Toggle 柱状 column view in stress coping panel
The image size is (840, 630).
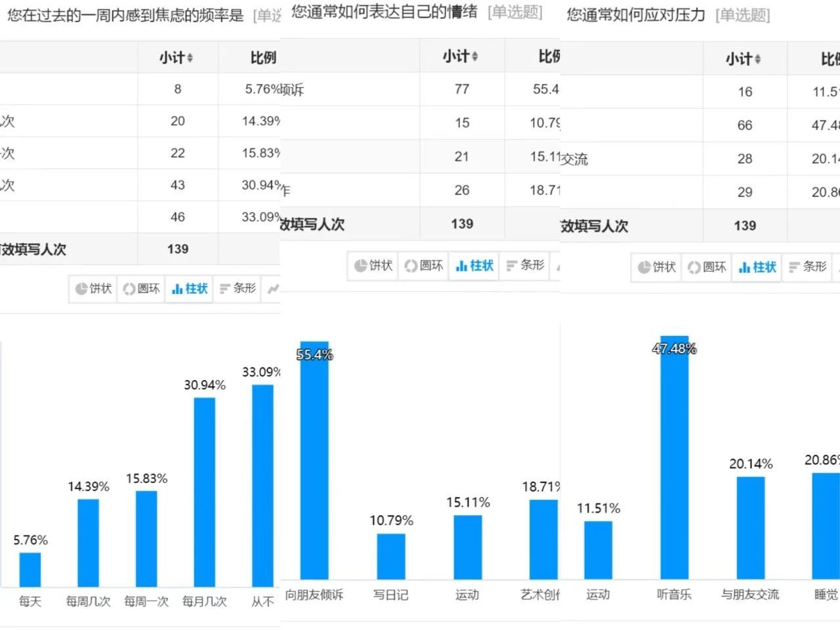pos(757,267)
